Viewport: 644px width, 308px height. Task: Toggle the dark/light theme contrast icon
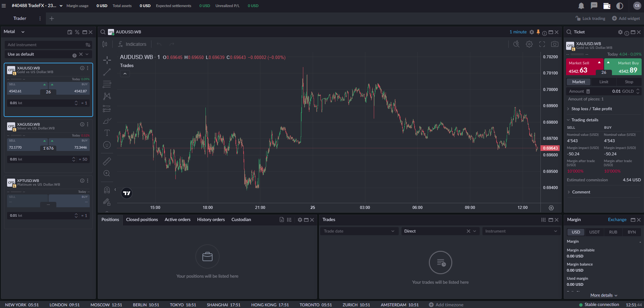[x=619, y=6]
